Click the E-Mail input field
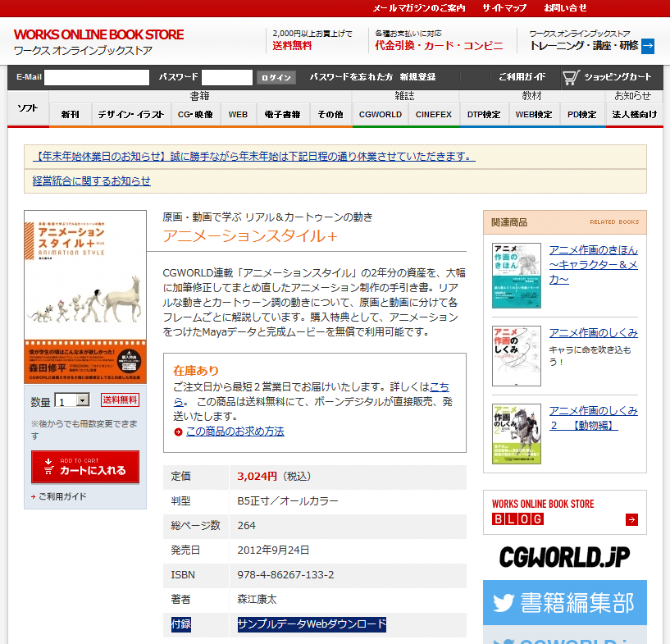The image size is (670, 644). [97, 77]
